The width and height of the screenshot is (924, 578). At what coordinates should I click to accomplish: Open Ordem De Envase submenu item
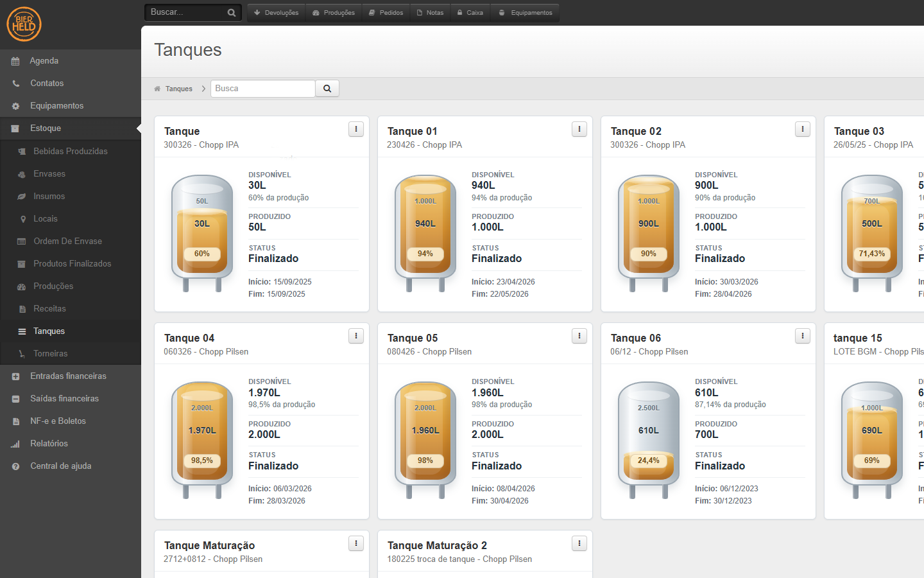click(x=71, y=241)
